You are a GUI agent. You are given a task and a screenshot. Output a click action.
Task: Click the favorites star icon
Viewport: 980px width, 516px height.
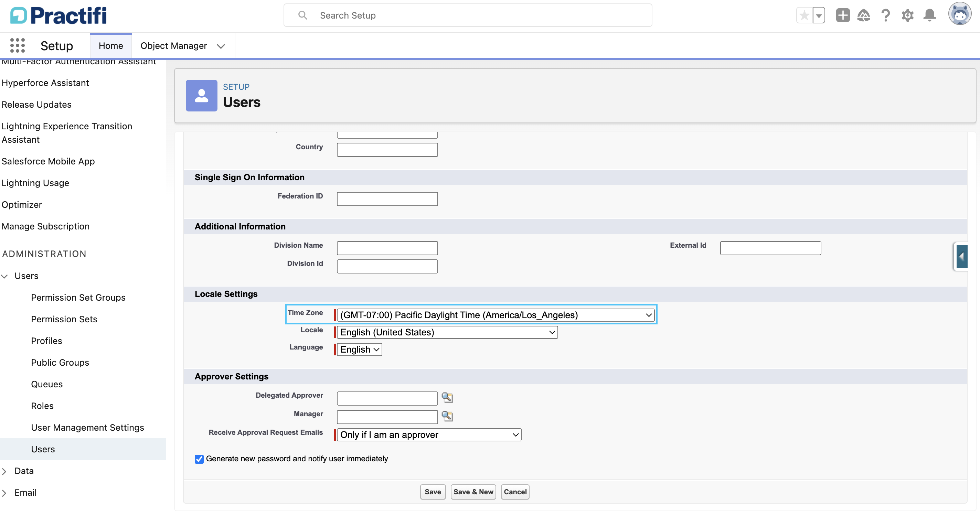pos(804,15)
